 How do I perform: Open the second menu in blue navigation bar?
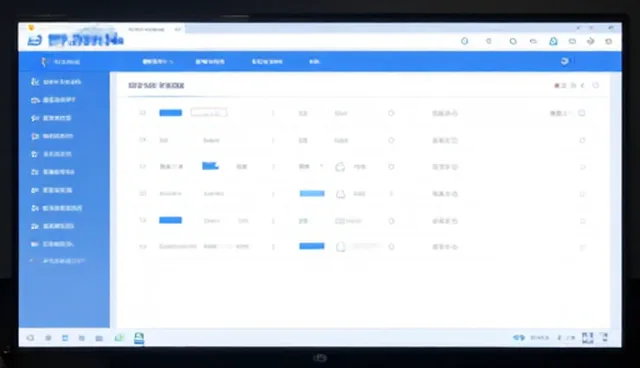point(210,62)
